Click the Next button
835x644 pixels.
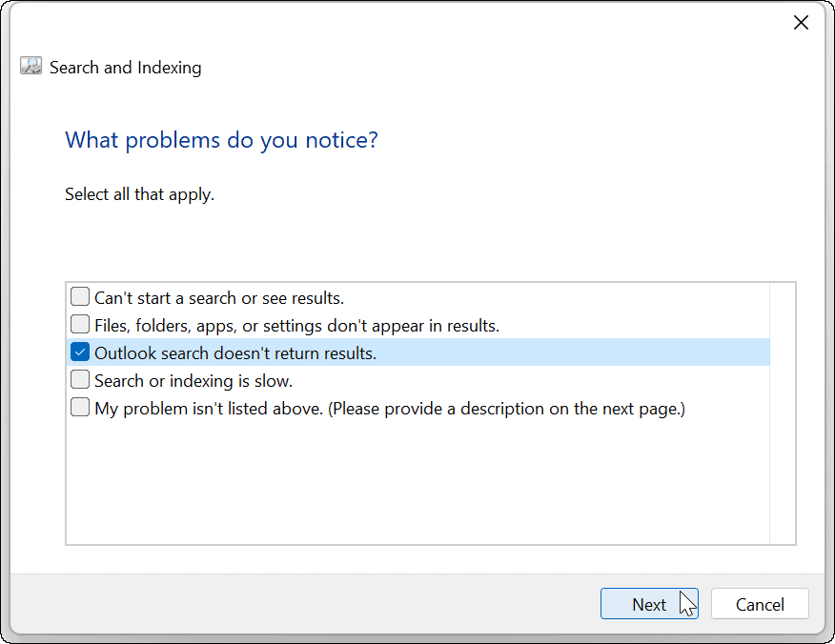point(649,604)
